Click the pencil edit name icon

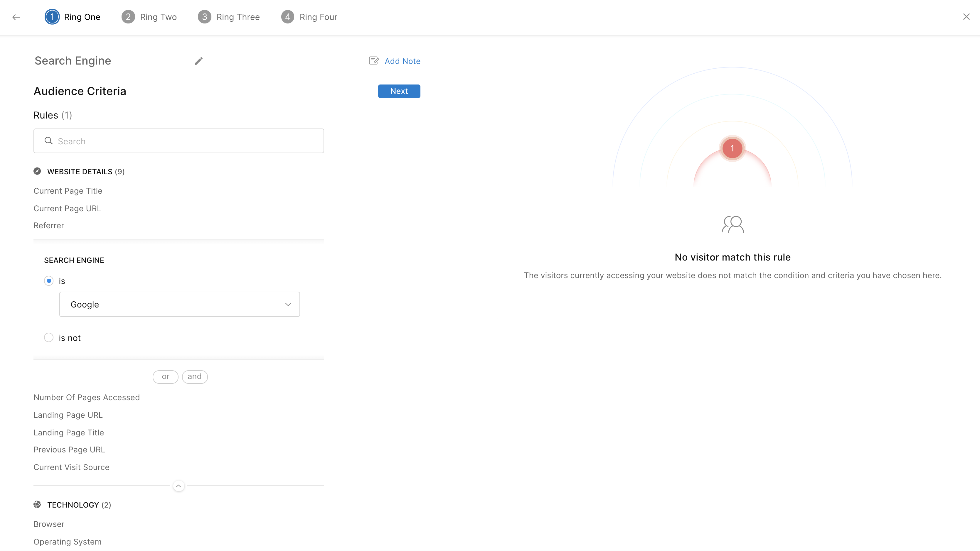coord(198,61)
